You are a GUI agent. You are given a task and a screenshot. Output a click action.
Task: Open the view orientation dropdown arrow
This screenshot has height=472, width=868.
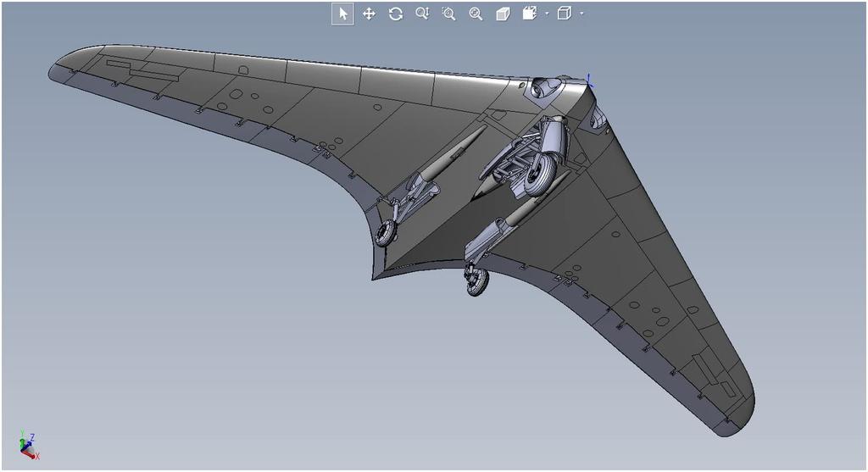click(547, 14)
